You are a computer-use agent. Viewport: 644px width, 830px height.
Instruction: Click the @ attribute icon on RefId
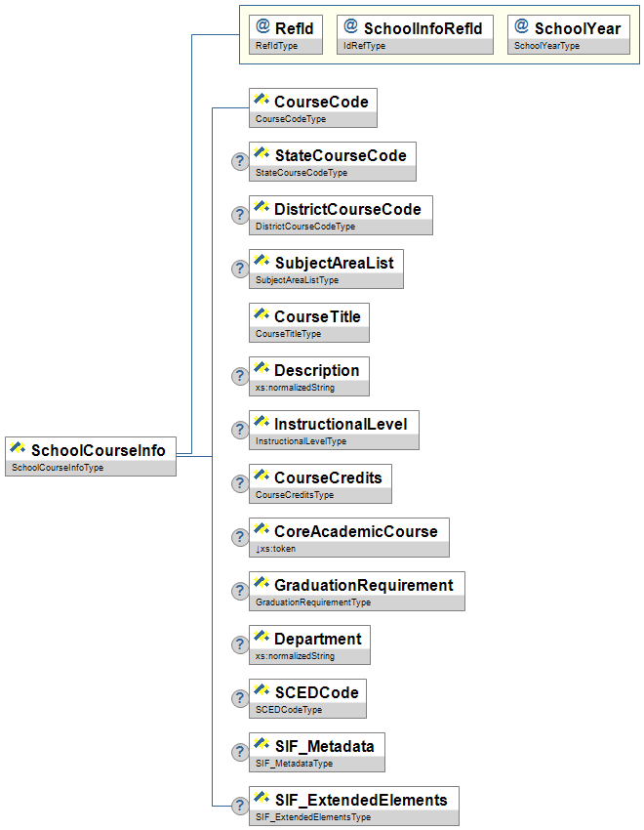[x=262, y=27]
